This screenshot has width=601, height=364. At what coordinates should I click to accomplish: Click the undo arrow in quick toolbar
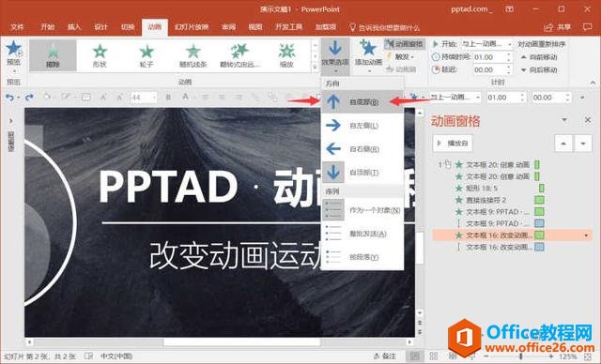tap(9, 98)
